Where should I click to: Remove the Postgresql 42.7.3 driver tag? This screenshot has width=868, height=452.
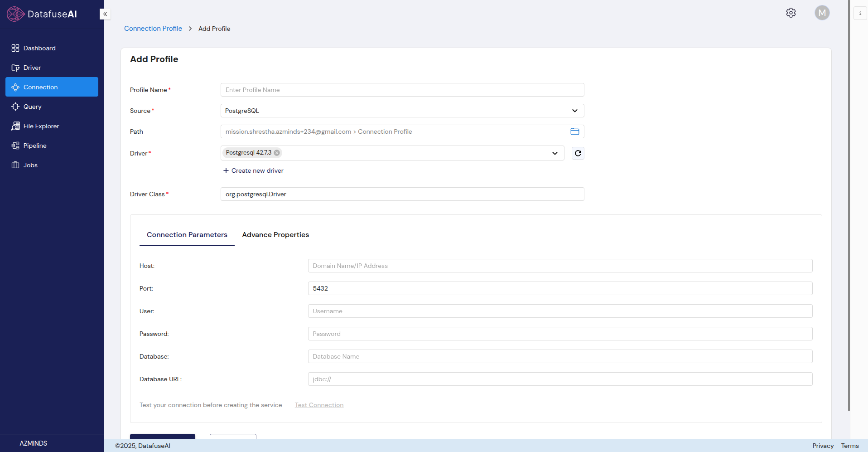pyautogui.click(x=277, y=153)
